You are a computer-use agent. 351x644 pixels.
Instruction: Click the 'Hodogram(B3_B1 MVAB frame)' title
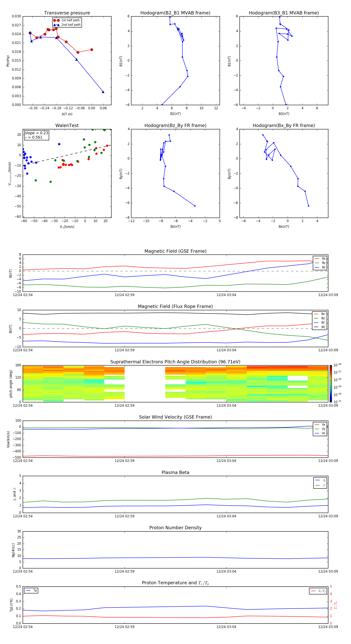(284, 13)
